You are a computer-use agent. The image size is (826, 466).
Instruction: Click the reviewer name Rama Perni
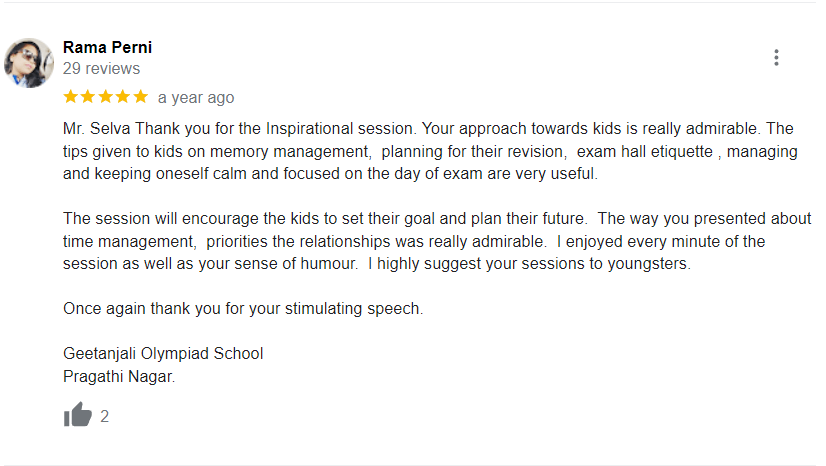(107, 47)
